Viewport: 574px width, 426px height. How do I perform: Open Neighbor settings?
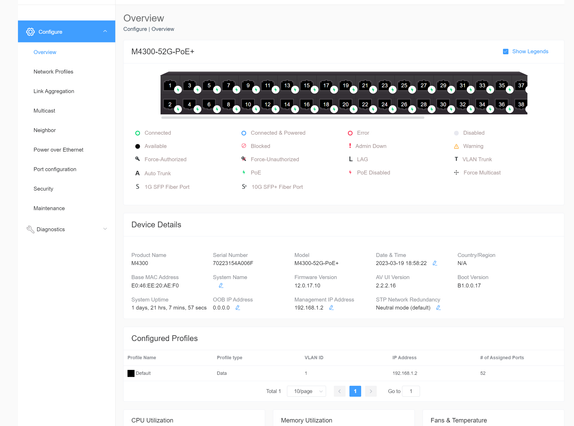[45, 130]
